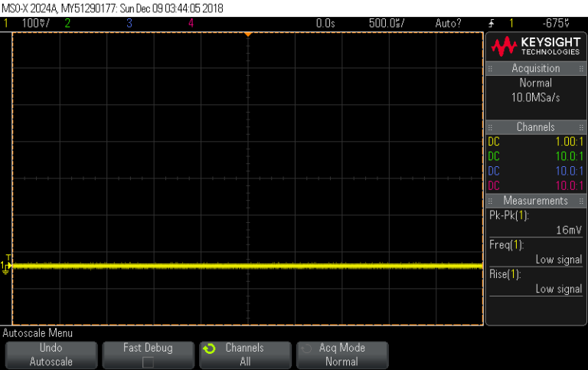Click the Measurements panel left grip icon
The width and height of the screenshot is (588, 370).
click(490, 201)
